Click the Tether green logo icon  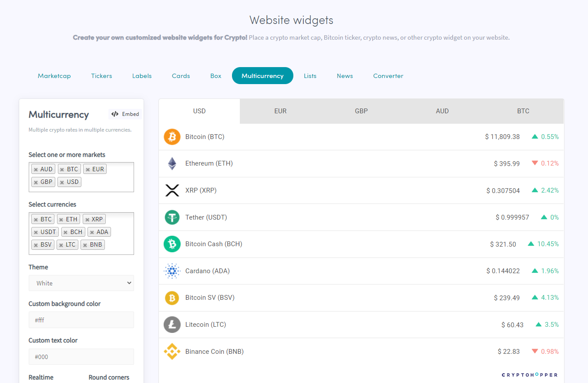pyautogui.click(x=172, y=217)
